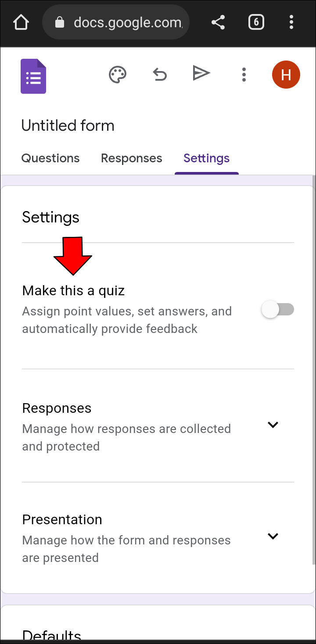Open the Google Forms home icon
Screen dimensions: 316x644
(x=33, y=76)
